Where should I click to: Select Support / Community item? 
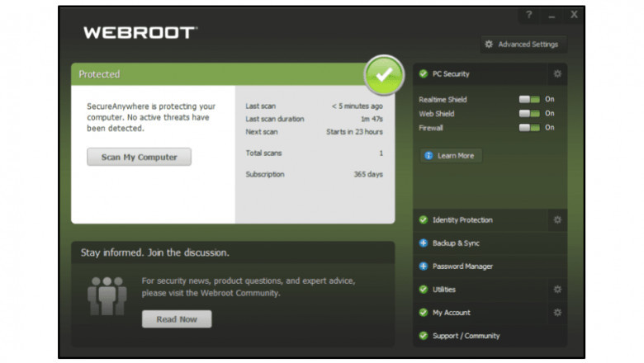pyautogui.click(x=466, y=336)
